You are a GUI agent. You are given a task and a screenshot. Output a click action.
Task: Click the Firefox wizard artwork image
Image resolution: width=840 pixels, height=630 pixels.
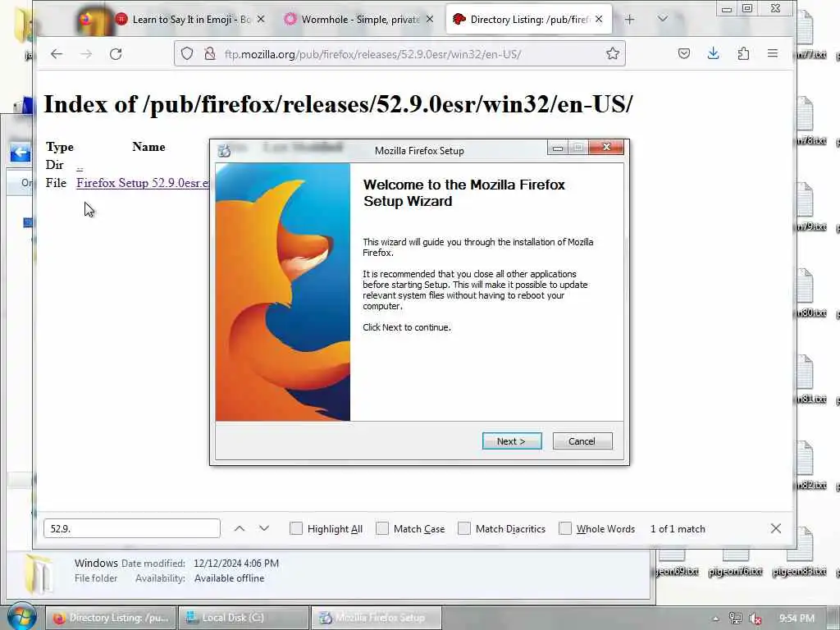283,292
